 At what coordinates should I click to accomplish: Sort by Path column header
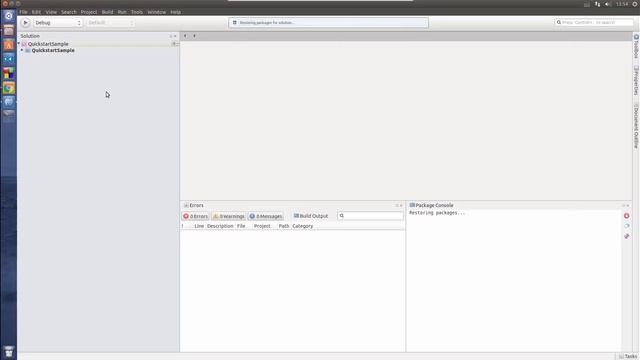pos(284,226)
